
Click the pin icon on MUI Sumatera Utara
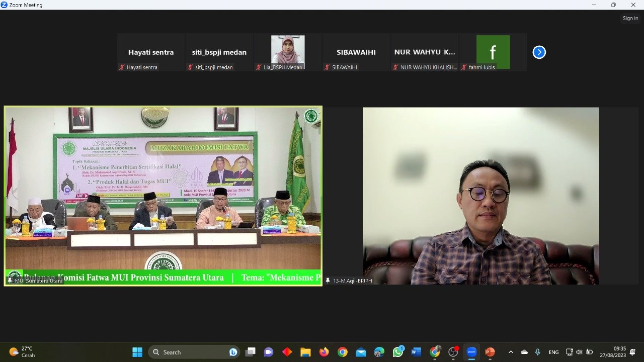pos(10,281)
